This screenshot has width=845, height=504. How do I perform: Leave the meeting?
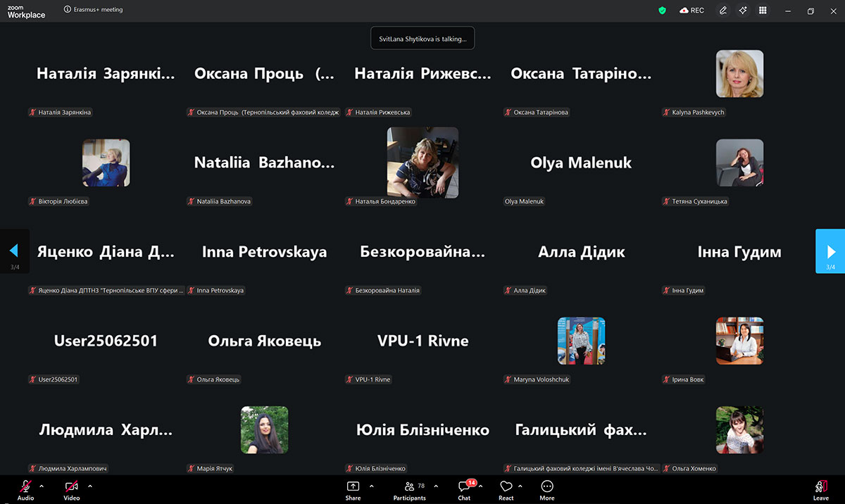[x=820, y=488]
